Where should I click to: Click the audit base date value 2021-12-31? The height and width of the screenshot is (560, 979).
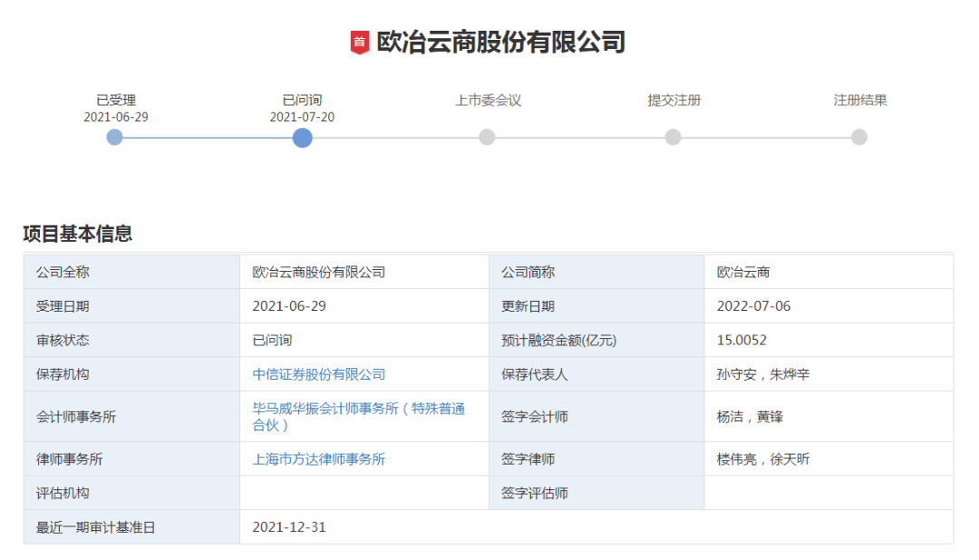[289, 527]
